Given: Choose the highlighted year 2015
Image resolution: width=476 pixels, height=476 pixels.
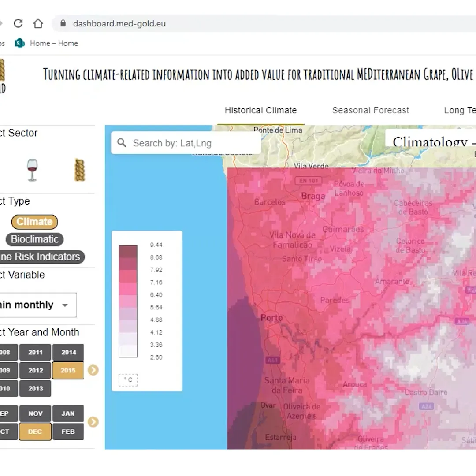Looking at the screenshot, I should pyautogui.click(x=68, y=370).
